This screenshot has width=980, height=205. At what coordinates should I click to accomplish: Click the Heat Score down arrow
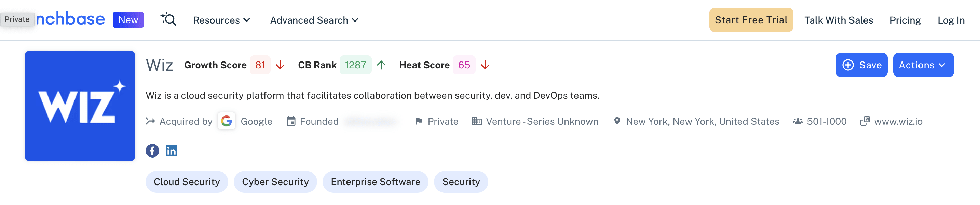pos(485,65)
